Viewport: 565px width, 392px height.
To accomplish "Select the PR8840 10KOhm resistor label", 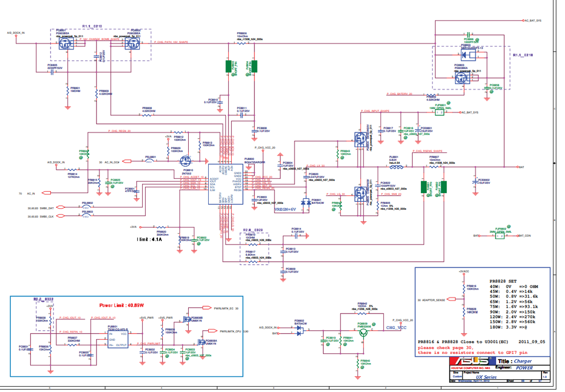I will tap(366, 362).
